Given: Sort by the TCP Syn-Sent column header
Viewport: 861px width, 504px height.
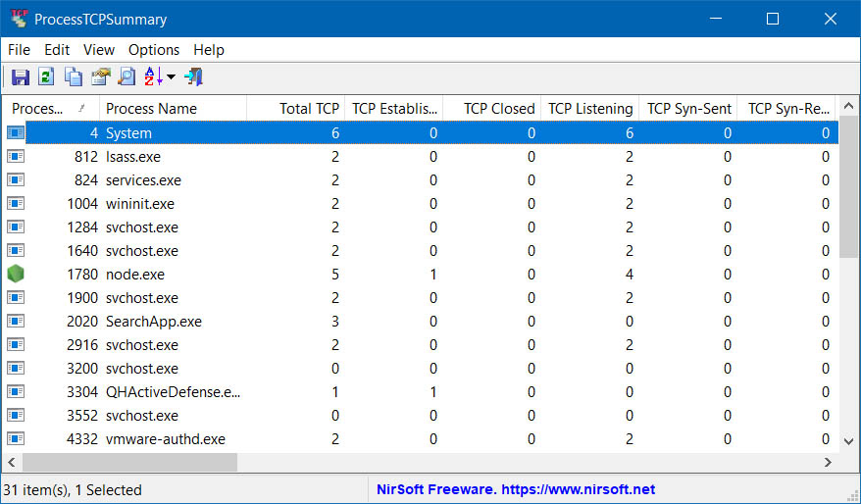Looking at the screenshot, I should [x=688, y=109].
